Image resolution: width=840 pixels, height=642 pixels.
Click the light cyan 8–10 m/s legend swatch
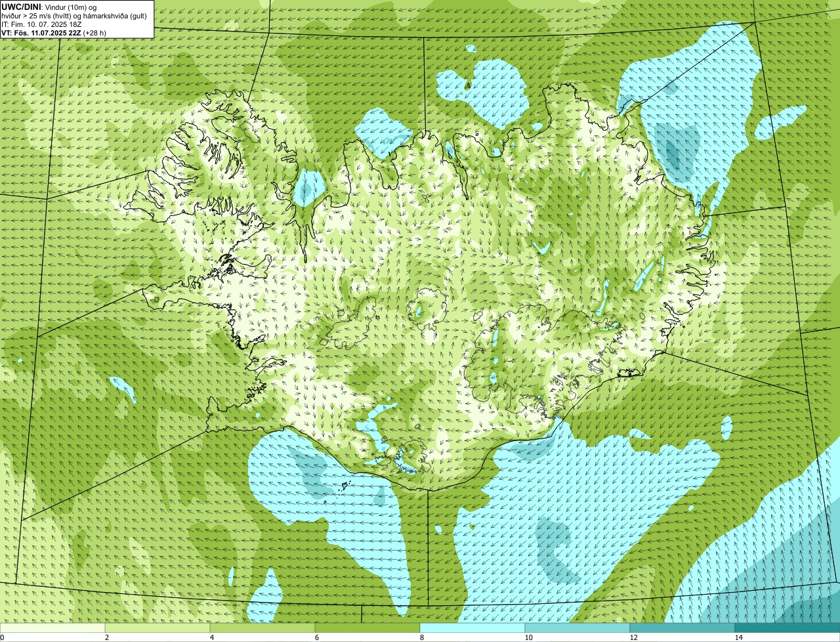pos(472,628)
